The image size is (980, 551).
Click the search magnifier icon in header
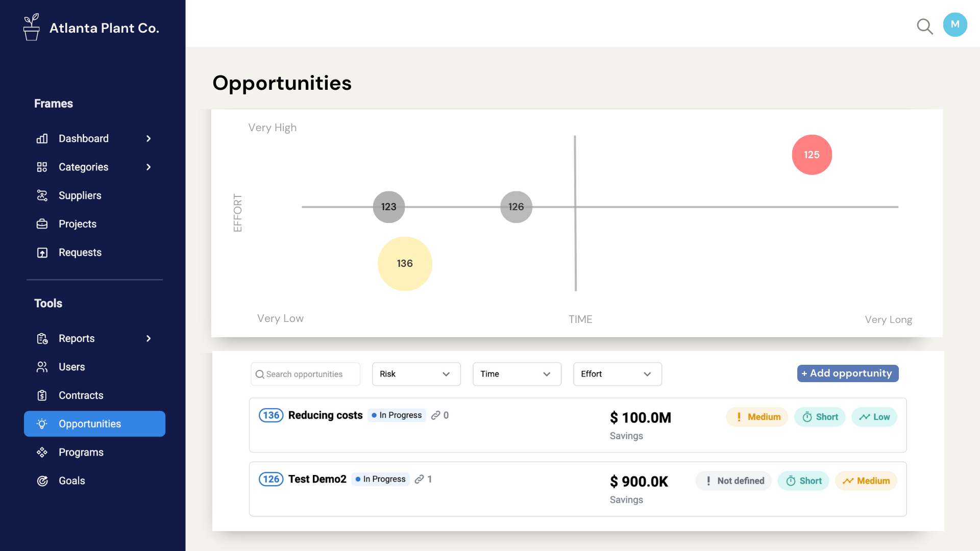(x=924, y=26)
